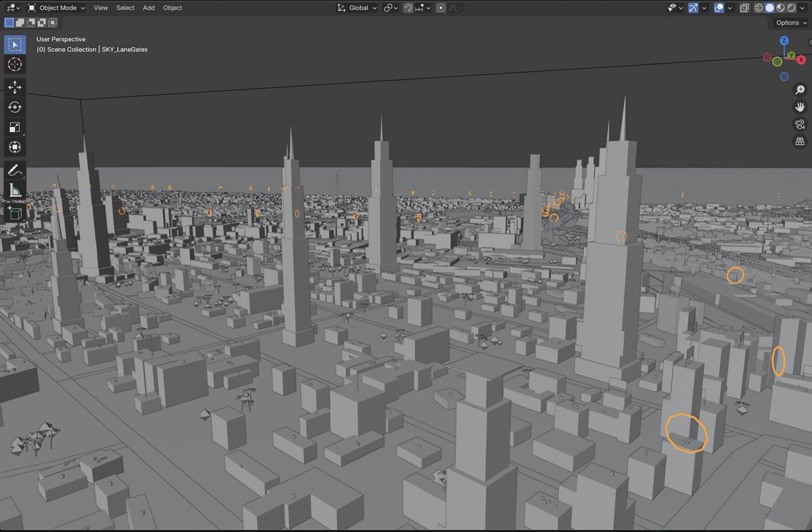Screen dimensions: 812x532
Task: Select the Select Box tool
Action: tap(15, 45)
